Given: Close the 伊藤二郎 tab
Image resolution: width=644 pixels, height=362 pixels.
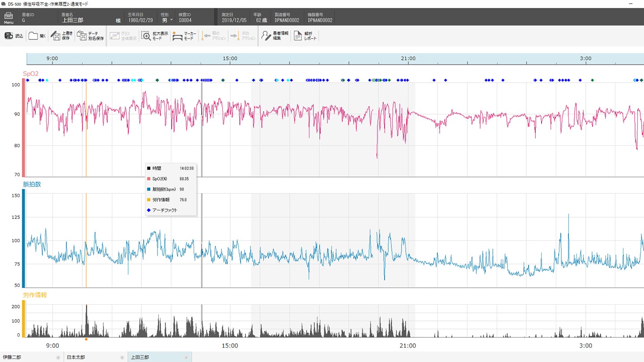Looking at the screenshot, I should [58, 358].
